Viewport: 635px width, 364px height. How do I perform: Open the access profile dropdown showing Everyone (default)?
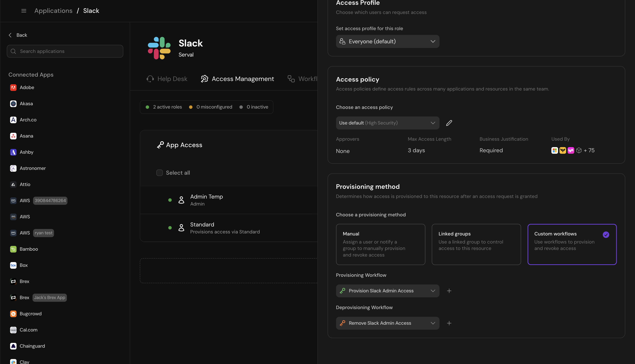coord(387,41)
